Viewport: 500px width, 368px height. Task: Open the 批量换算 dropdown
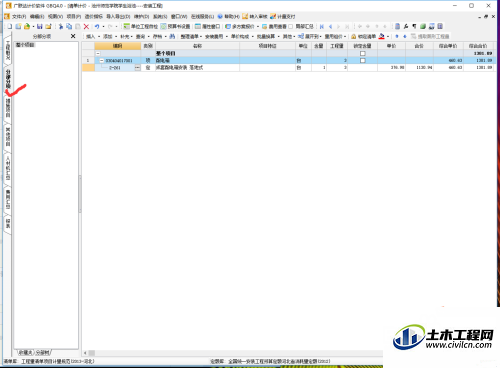tap(268, 36)
